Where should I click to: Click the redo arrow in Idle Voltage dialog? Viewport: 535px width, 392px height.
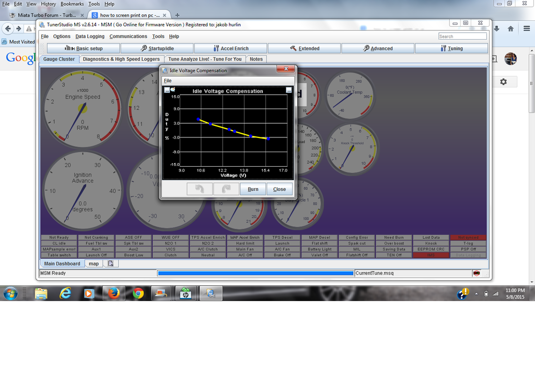[226, 189]
